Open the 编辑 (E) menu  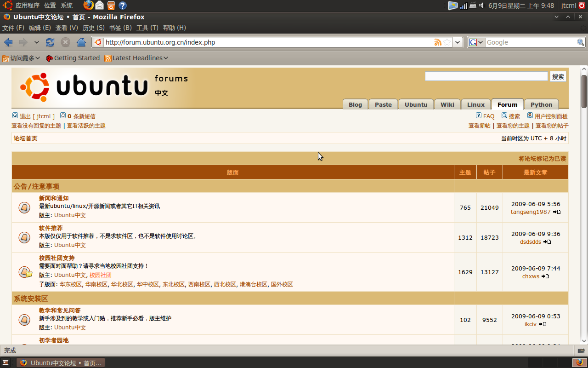[40, 28]
